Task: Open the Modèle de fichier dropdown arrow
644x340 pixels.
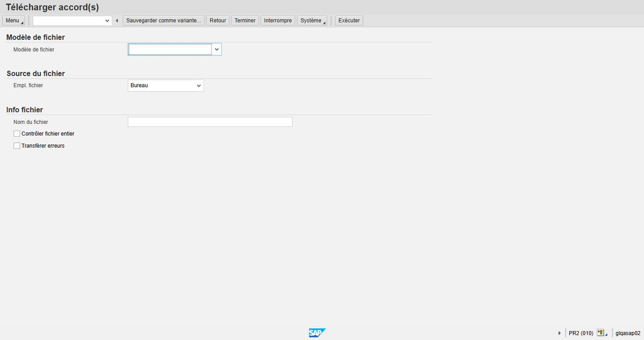Action: click(217, 50)
